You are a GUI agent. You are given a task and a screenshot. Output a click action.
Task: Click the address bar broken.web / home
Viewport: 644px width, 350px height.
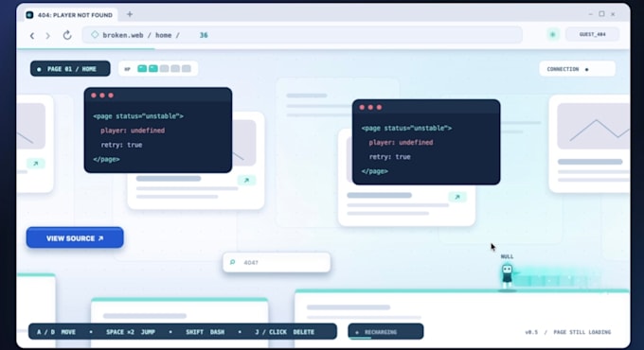click(x=302, y=35)
